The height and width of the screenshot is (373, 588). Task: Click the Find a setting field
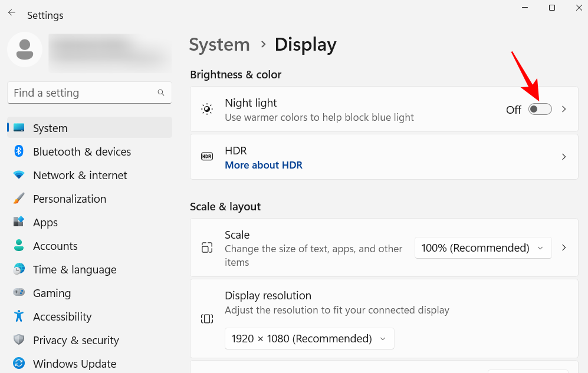point(83,93)
